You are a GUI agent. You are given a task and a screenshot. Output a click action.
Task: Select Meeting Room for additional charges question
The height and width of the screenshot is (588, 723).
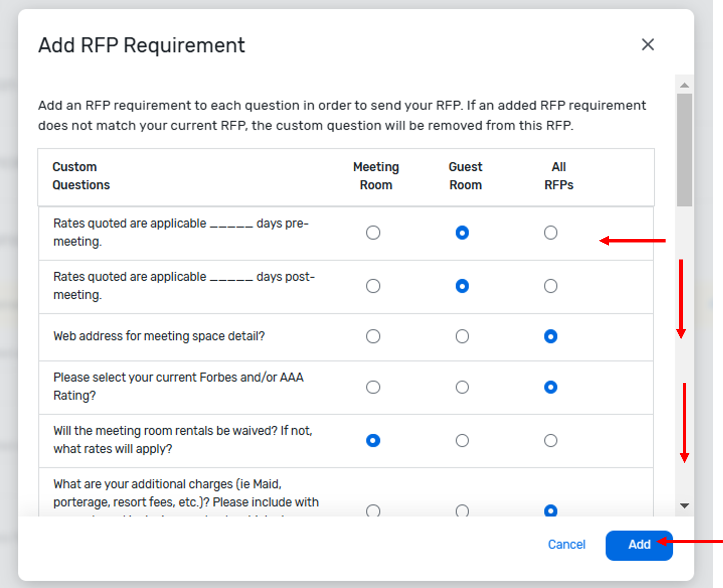point(373,511)
